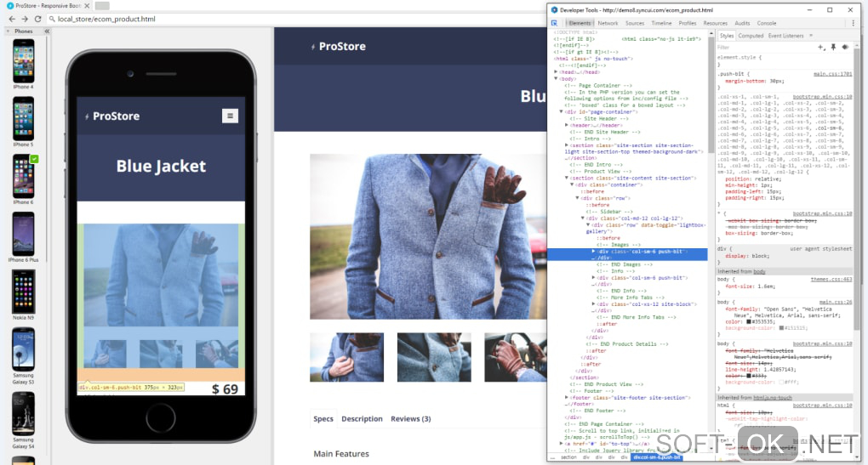Open main.css:26 source link
Image resolution: width=868 pixels, height=465 pixels.
click(836, 302)
